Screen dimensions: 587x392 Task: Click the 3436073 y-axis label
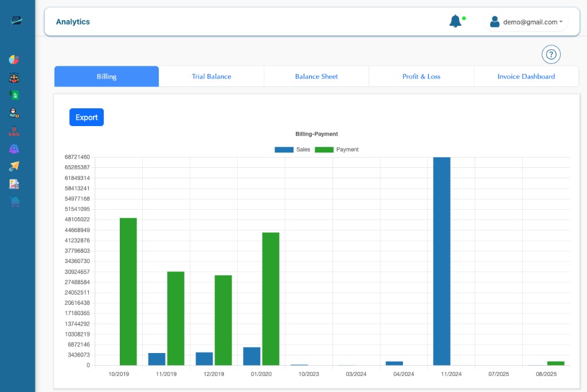pos(79,355)
